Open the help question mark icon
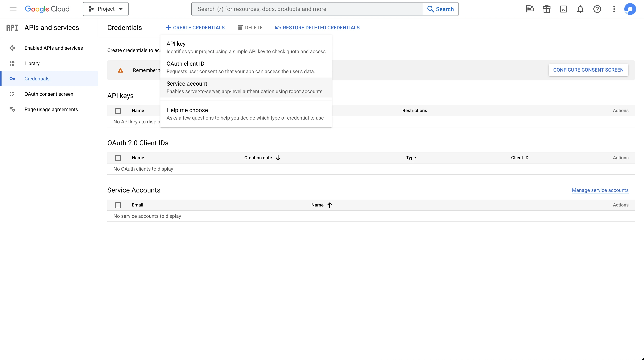This screenshot has height=360, width=644. (x=597, y=9)
